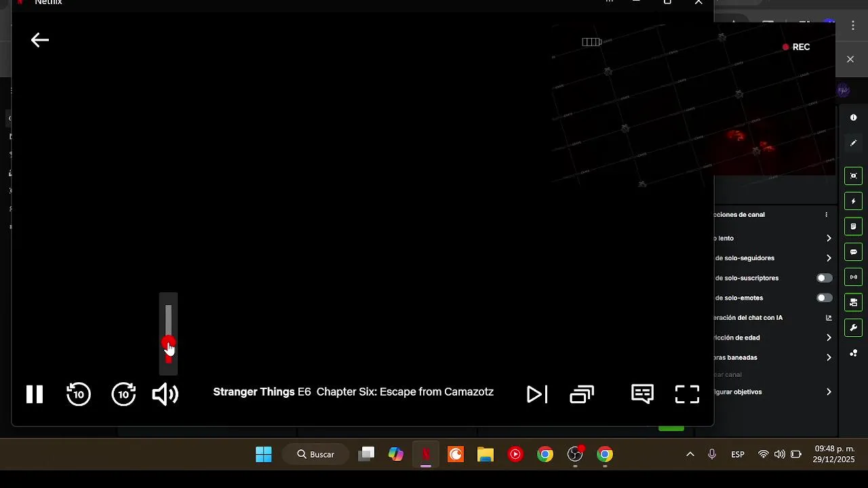The image size is (868, 488).
Task: Select the configurar objetivos row label
Action: pyautogui.click(x=738, y=392)
